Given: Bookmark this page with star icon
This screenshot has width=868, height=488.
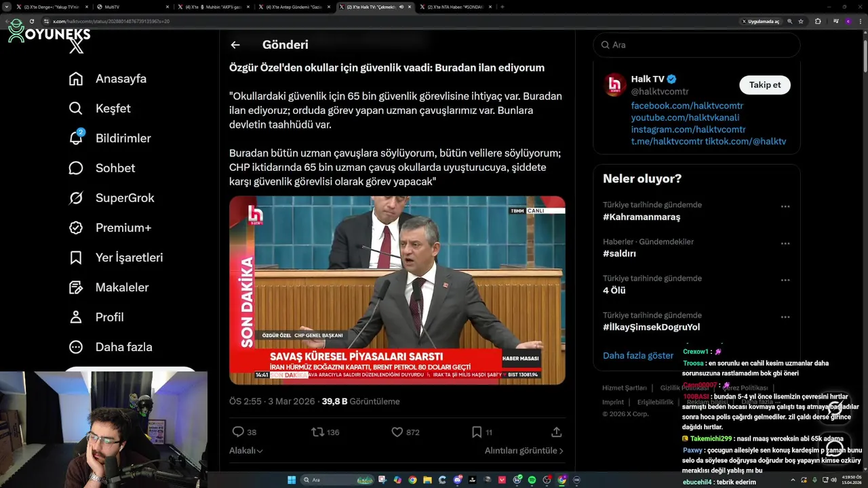Looking at the screenshot, I should tap(801, 21).
